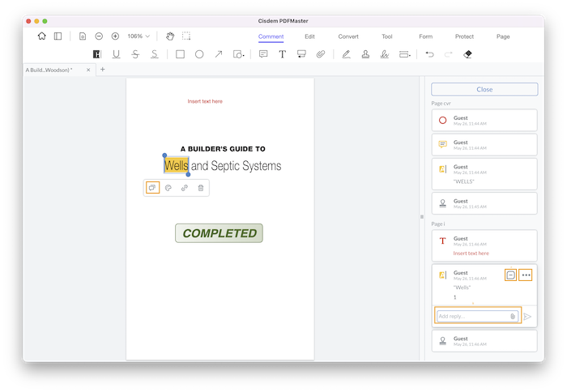The width and height of the screenshot is (567, 392).
Task: Select the Hand pan tool
Action: 170,36
